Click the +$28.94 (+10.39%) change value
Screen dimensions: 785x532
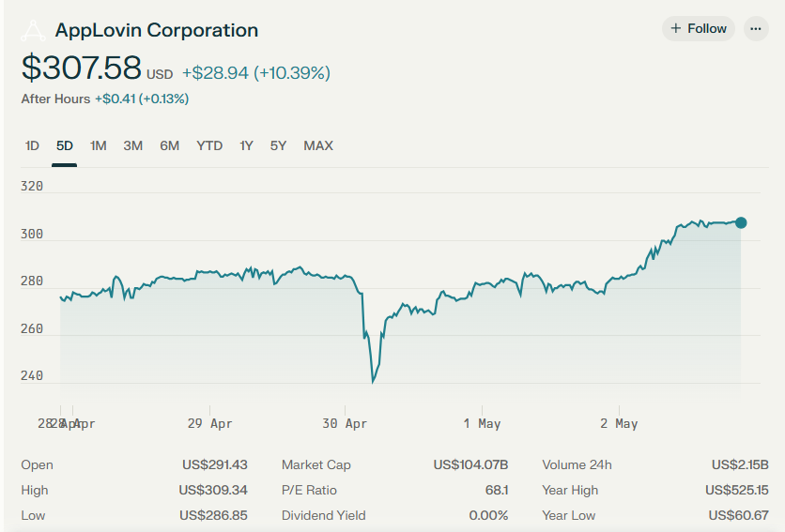(x=255, y=73)
